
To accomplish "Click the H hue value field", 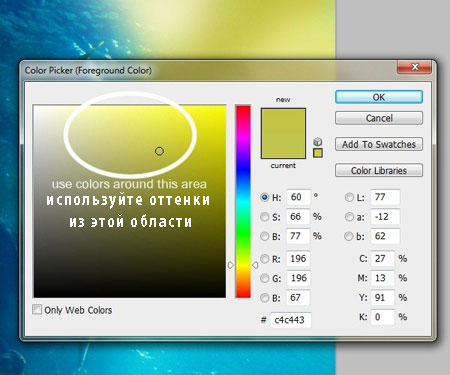I will point(298,197).
